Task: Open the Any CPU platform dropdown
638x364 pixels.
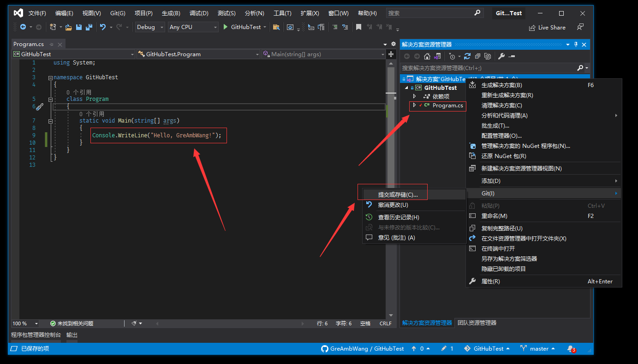Action: pyautogui.click(x=193, y=27)
